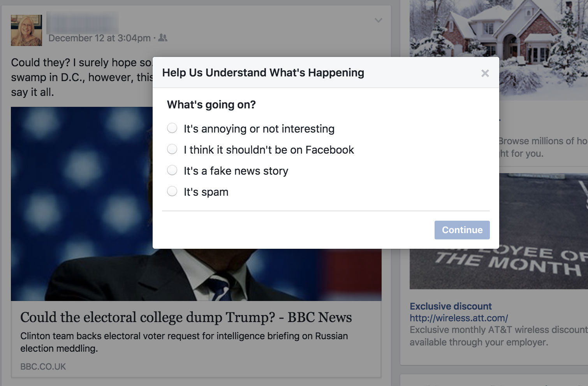Open the blurred poster name link
This screenshot has height=386, width=588.
tap(83, 23)
